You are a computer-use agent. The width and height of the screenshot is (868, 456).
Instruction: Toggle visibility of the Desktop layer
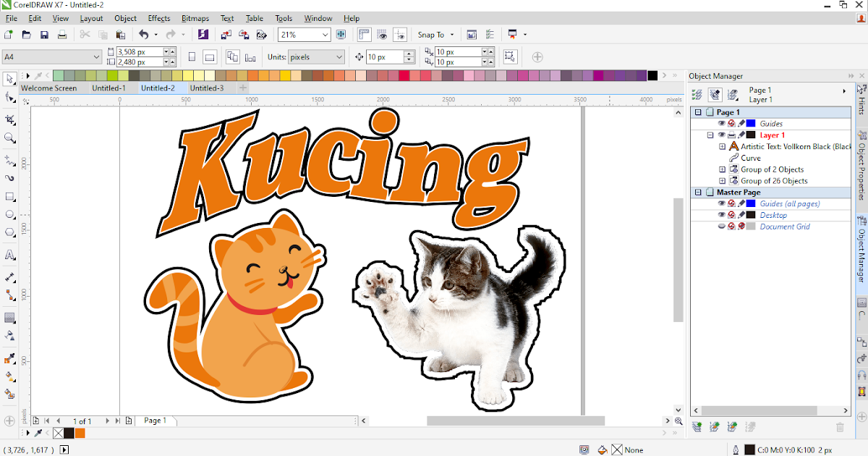click(x=721, y=215)
